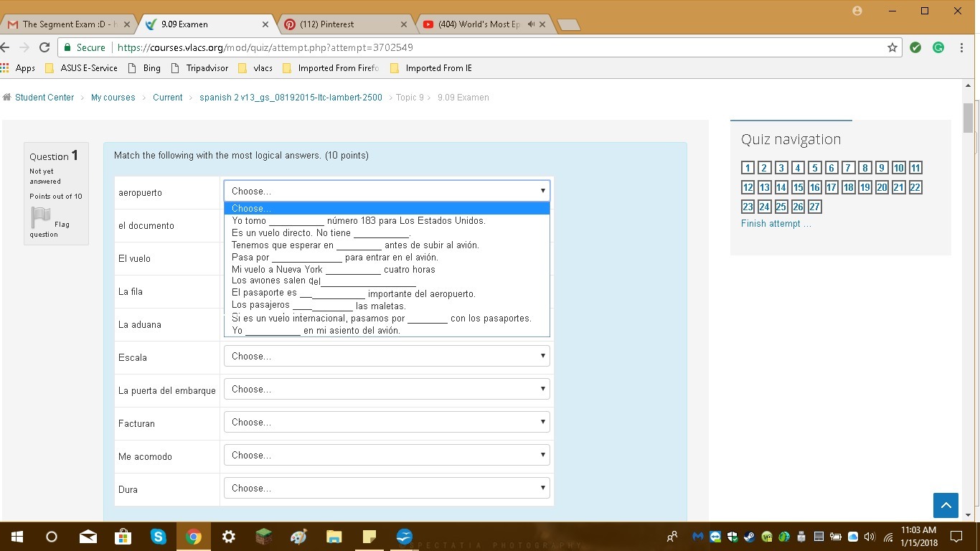This screenshot has width=980, height=551.
Task: Select option 'Tenemos que esperar en'
Action: pyautogui.click(x=387, y=245)
